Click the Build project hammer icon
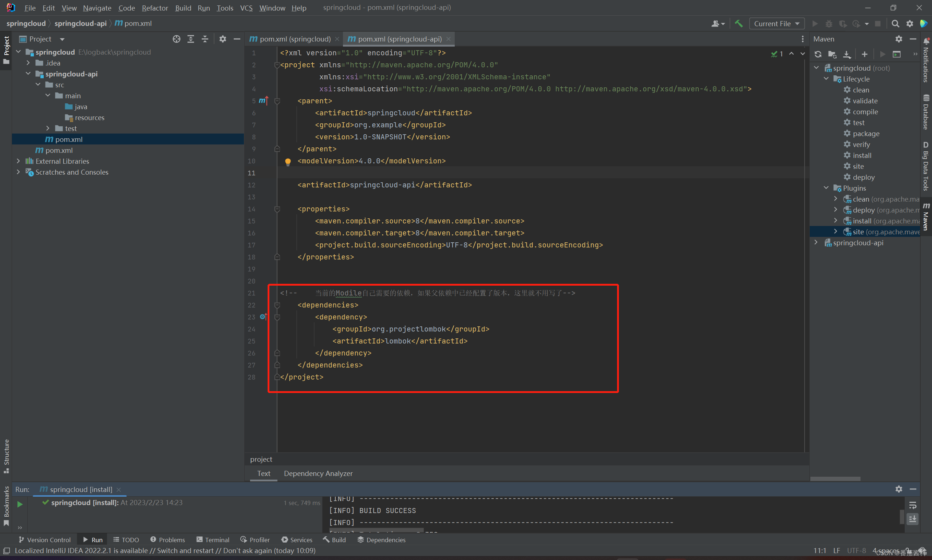Image resolution: width=932 pixels, height=560 pixels. pyautogui.click(x=739, y=23)
